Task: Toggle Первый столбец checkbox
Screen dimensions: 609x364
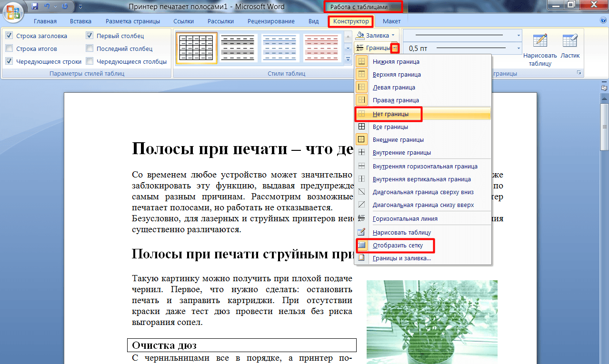Action: tap(90, 36)
